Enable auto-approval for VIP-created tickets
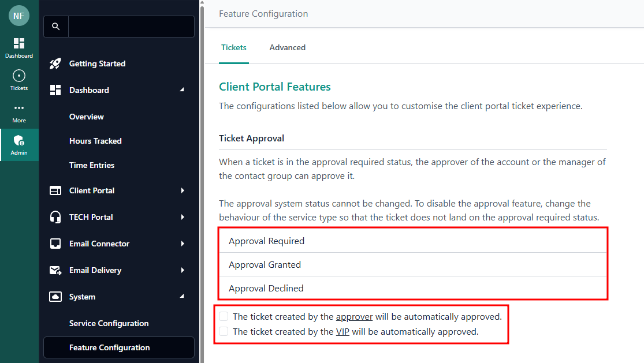 [x=224, y=331]
